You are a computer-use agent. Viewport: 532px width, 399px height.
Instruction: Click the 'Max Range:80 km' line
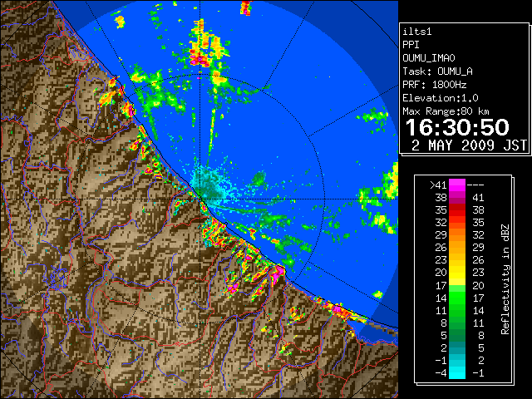point(446,111)
